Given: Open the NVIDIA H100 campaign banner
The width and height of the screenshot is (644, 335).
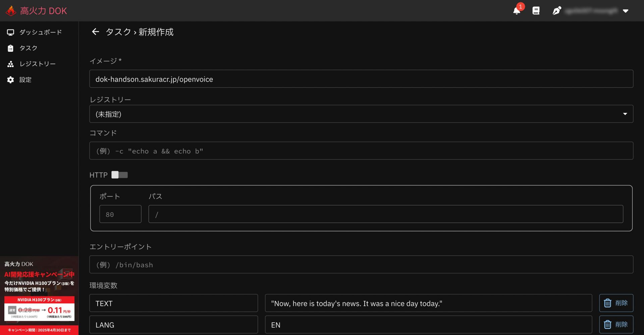Looking at the screenshot, I should tap(39, 295).
